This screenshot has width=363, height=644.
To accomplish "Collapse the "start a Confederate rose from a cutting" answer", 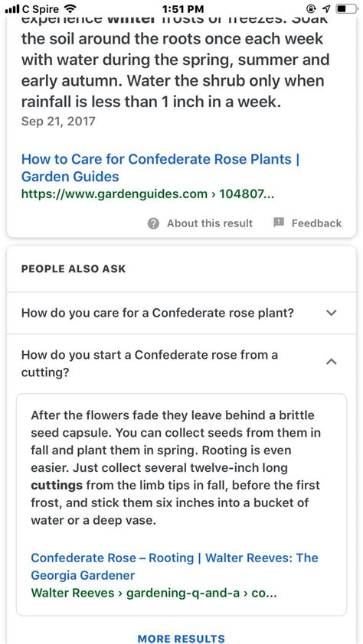I will point(181,363).
